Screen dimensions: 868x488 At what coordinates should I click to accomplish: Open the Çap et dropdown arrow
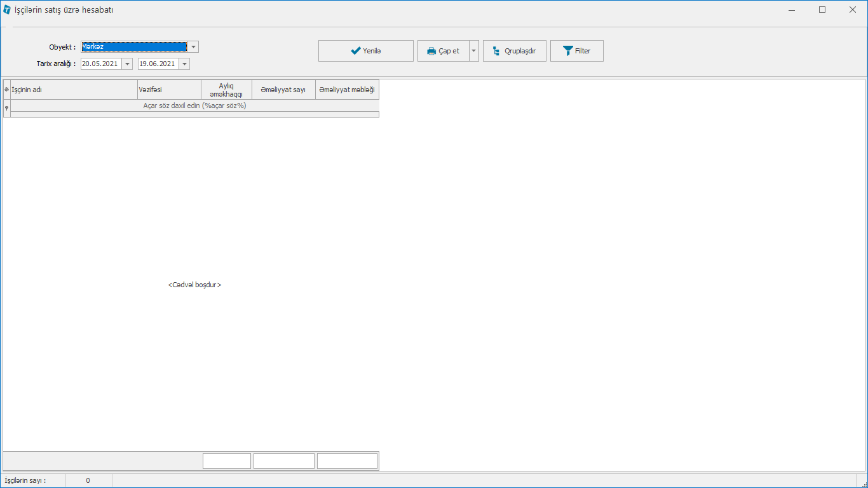point(474,51)
